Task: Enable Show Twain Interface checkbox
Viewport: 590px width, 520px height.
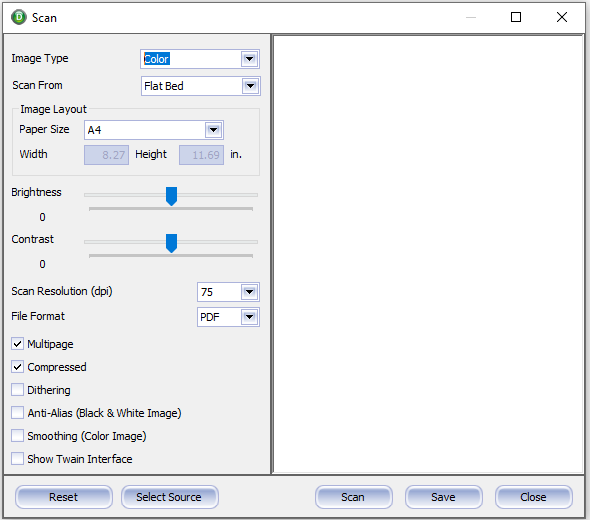Action: [17, 459]
